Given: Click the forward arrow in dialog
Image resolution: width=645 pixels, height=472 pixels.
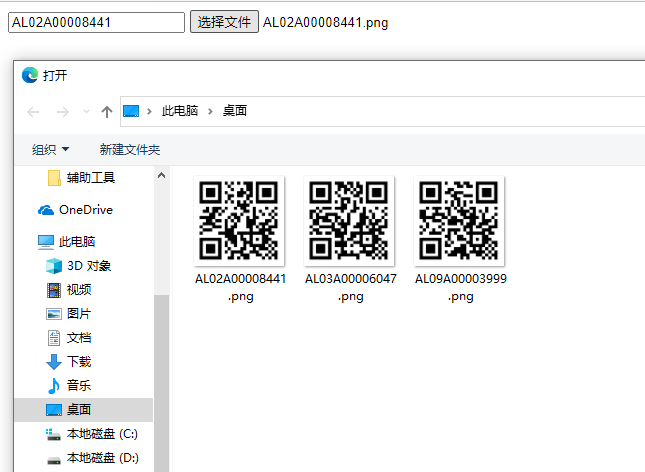Looking at the screenshot, I should coord(63,112).
